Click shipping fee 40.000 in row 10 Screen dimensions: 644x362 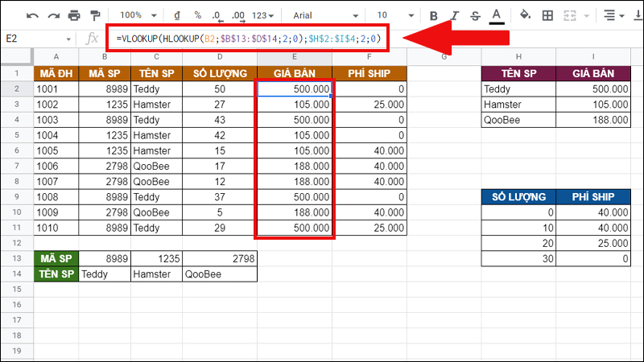(x=369, y=212)
